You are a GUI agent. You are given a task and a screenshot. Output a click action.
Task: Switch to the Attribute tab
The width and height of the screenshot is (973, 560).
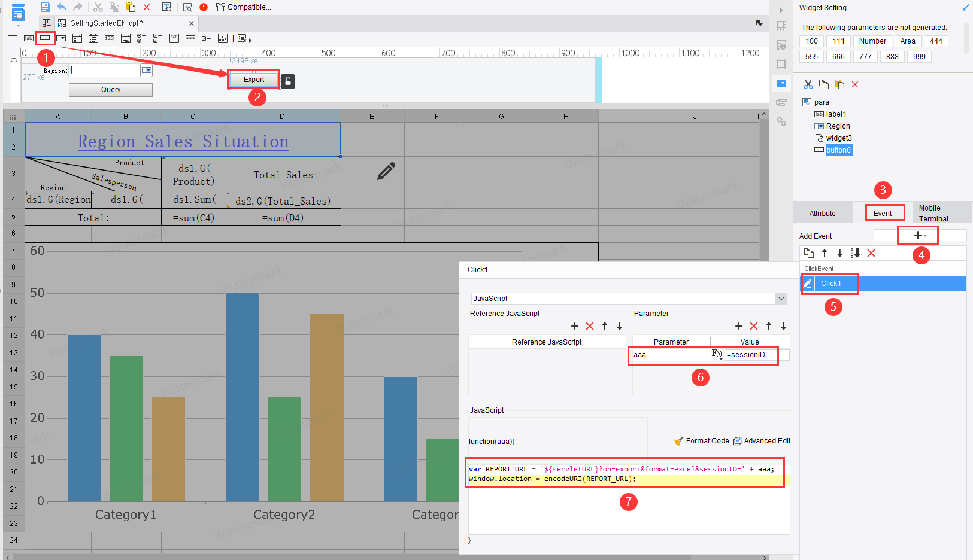[822, 212]
